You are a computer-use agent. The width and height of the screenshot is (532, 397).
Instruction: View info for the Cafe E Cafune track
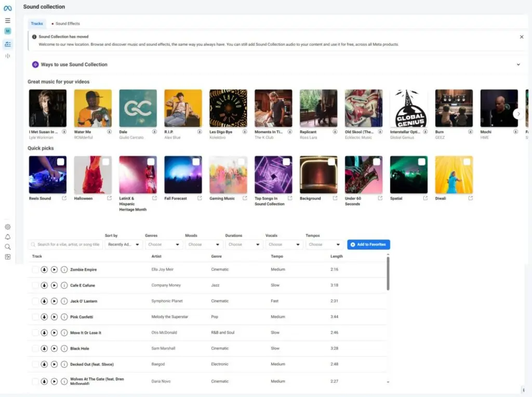(x=63, y=285)
